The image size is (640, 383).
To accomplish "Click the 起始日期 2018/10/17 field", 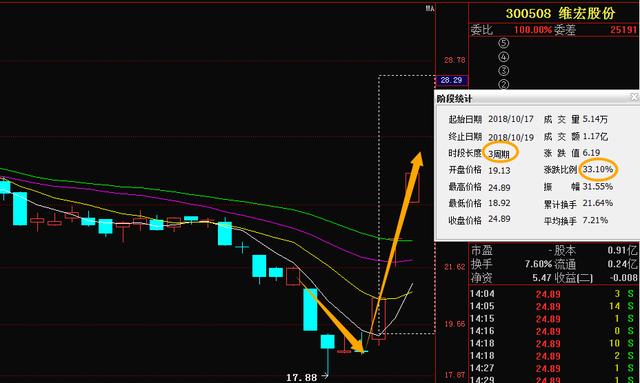I will click(491, 119).
